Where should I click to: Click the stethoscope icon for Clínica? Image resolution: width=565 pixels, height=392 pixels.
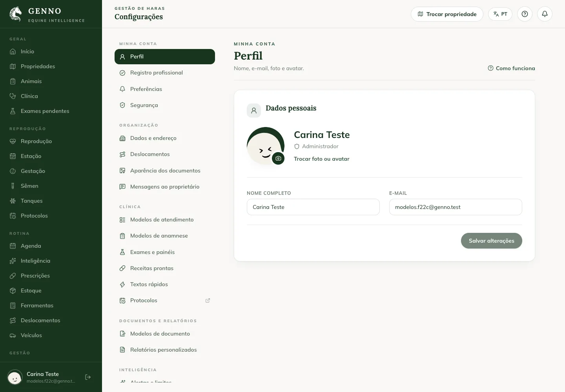coord(13,96)
